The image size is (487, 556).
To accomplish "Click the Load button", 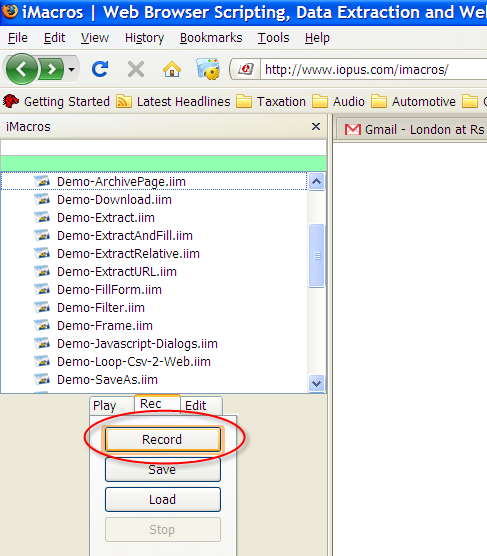I will click(162, 500).
